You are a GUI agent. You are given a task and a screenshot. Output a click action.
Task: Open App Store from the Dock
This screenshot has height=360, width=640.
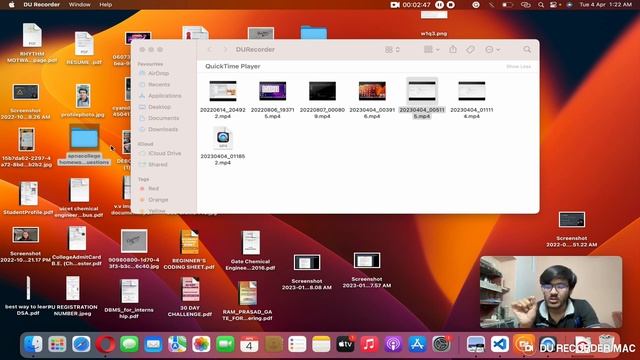(417, 344)
